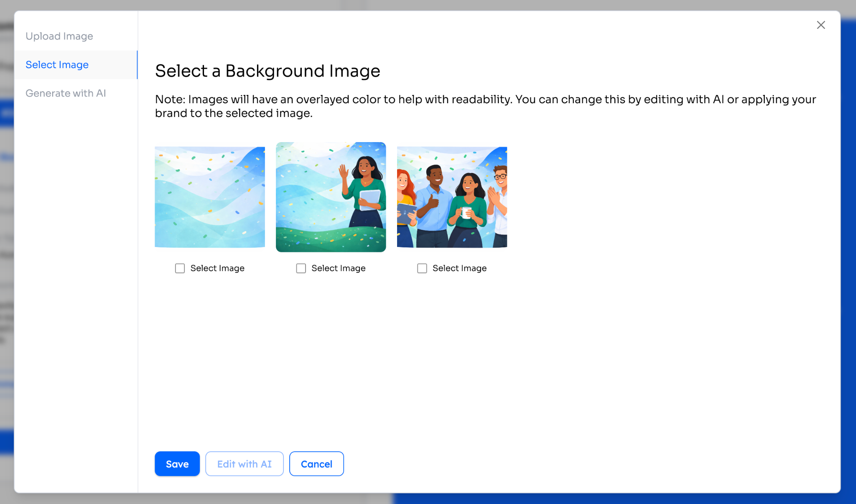Check Select Image under the group of people image
The height and width of the screenshot is (504, 856).
tap(422, 268)
